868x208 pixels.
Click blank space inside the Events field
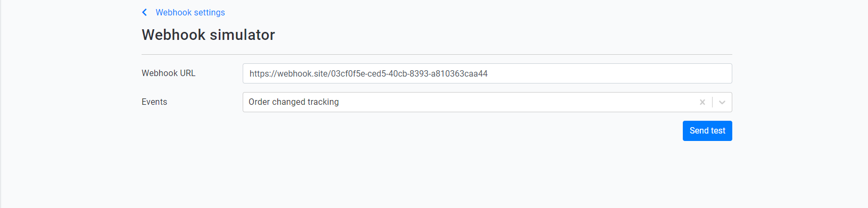coord(516,102)
